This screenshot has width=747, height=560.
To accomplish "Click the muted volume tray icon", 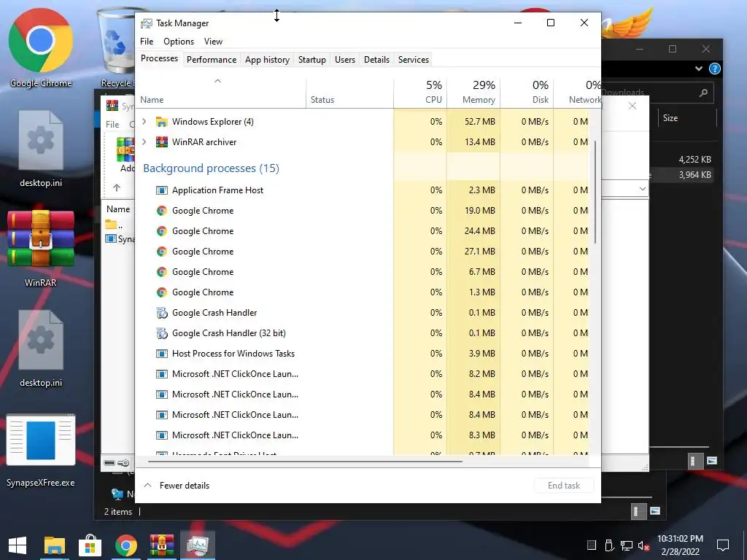I will click(x=644, y=545).
